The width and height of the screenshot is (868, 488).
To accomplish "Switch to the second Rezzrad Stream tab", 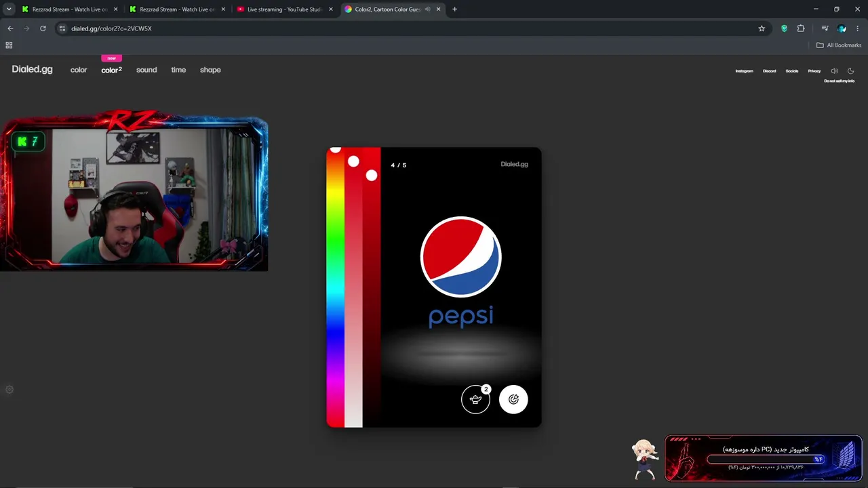I will click(x=178, y=9).
